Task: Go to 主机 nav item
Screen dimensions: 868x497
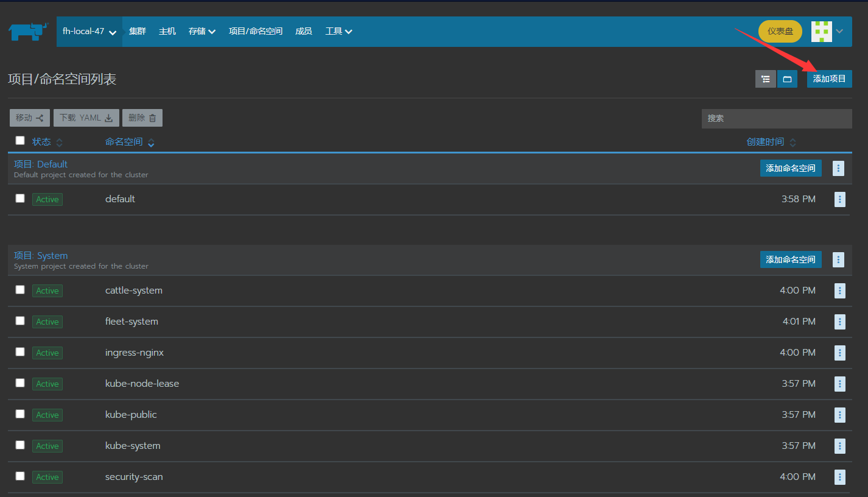Action: [167, 32]
